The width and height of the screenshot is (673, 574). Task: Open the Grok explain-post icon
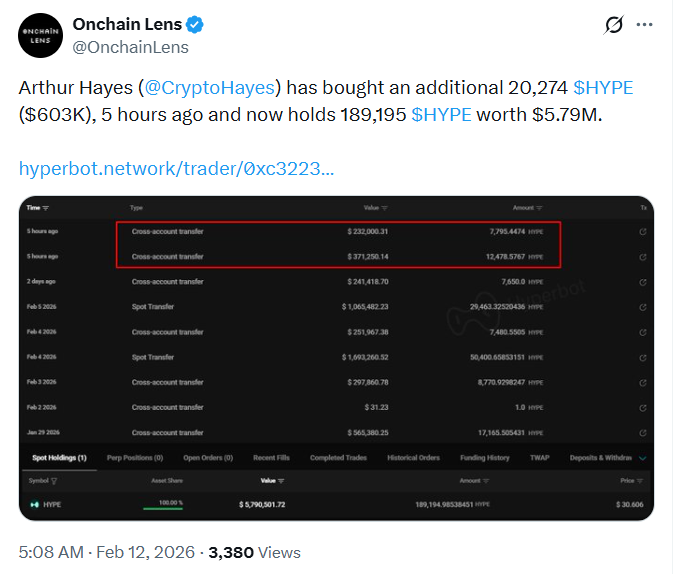(x=616, y=26)
